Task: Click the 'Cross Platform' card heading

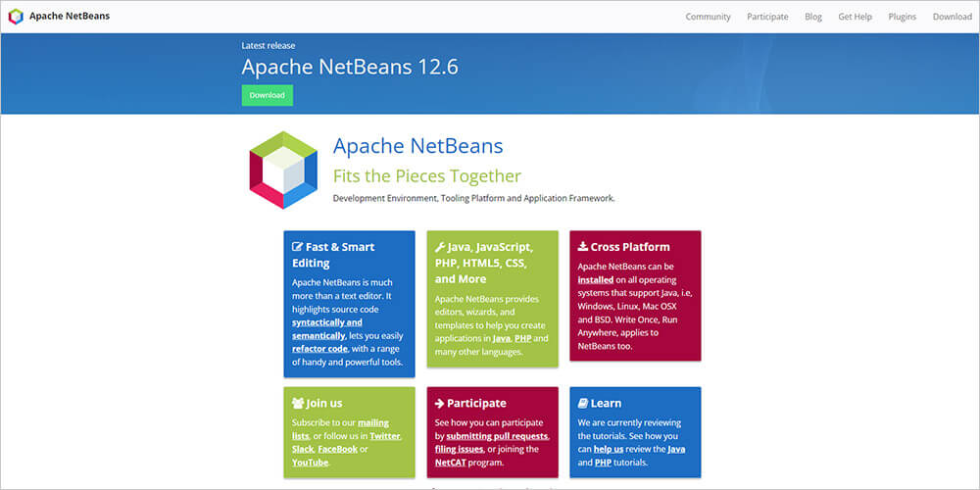Action: [x=630, y=247]
